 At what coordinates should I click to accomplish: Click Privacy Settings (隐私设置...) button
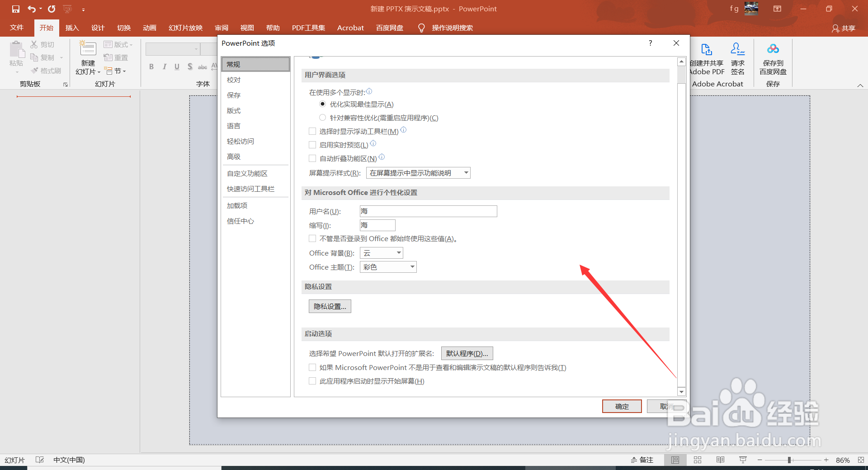330,306
